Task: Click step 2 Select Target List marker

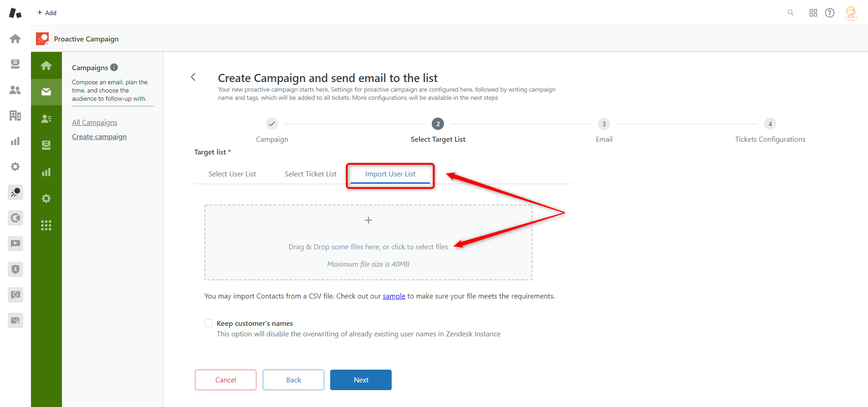Action: click(438, 124)
